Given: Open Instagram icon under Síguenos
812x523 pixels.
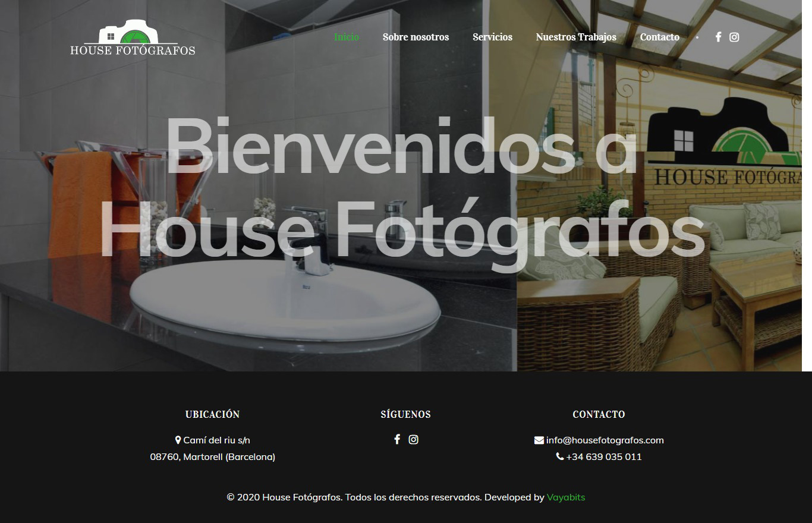Looking at the screenshot, I should (414, 439).
